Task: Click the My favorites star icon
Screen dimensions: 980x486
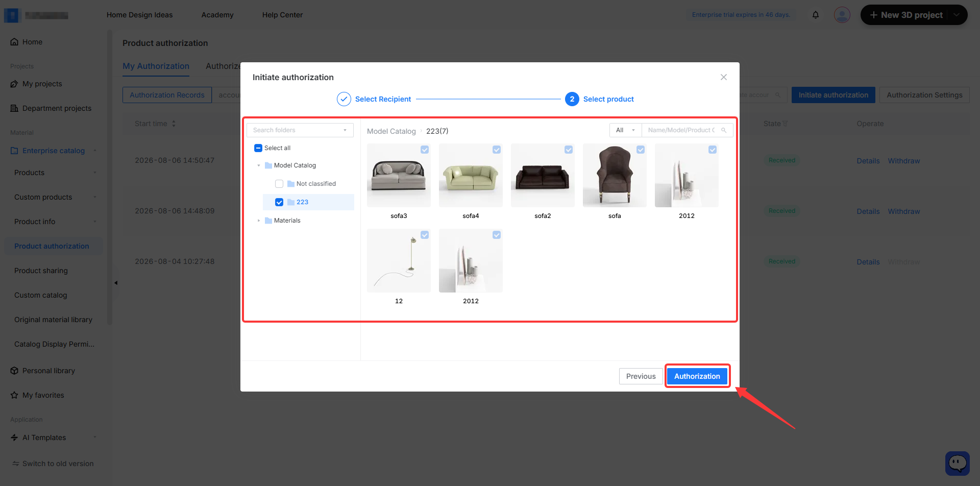Action: (x=14, y=395)
